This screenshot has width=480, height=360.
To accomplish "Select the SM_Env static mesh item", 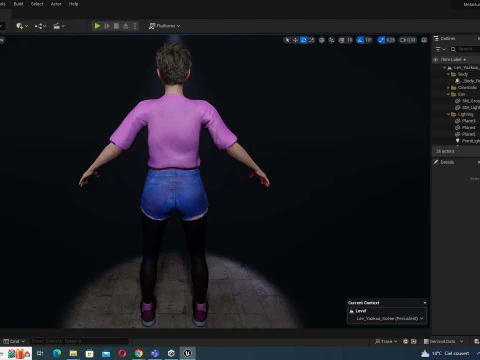I will 467,101.
